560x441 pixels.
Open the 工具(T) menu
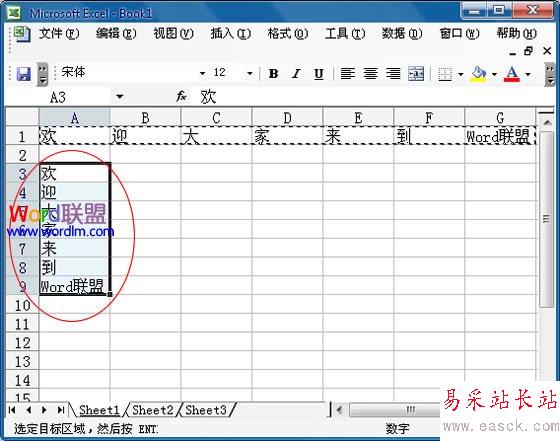345,34
